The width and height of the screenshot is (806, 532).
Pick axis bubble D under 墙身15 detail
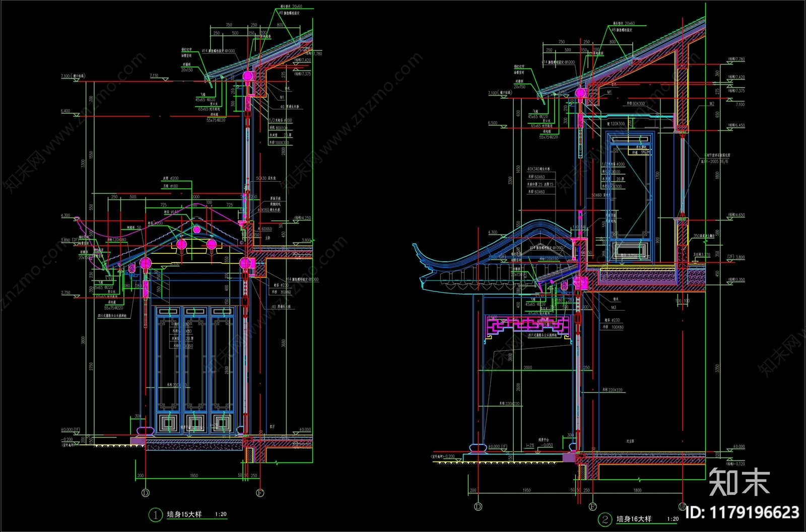point(146,492)
